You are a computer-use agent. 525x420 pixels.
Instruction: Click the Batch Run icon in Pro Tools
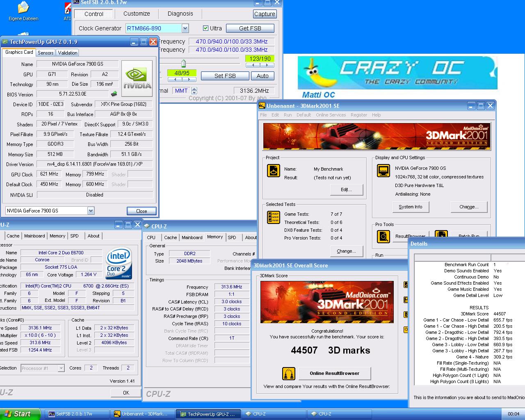click(441, 235)
